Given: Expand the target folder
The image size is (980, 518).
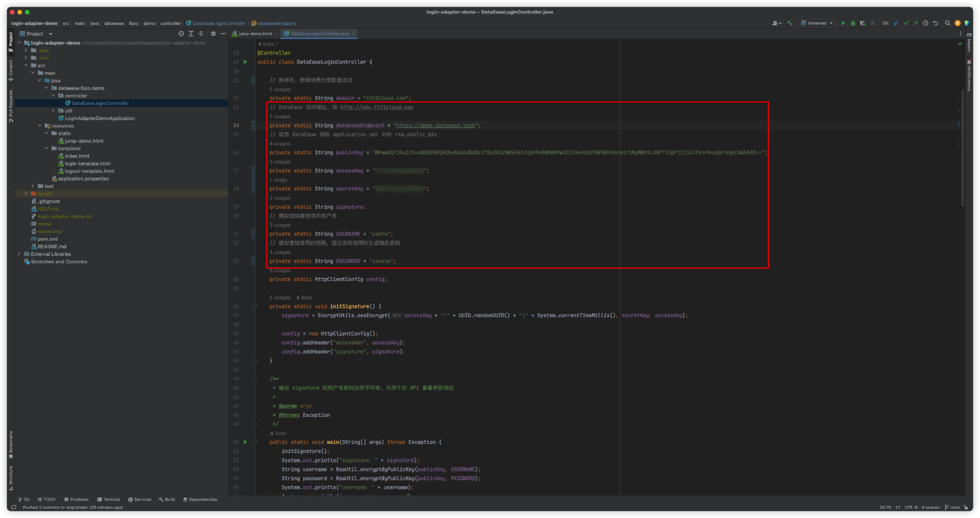Looking at the screenshot, I should [x=26, y=193].
